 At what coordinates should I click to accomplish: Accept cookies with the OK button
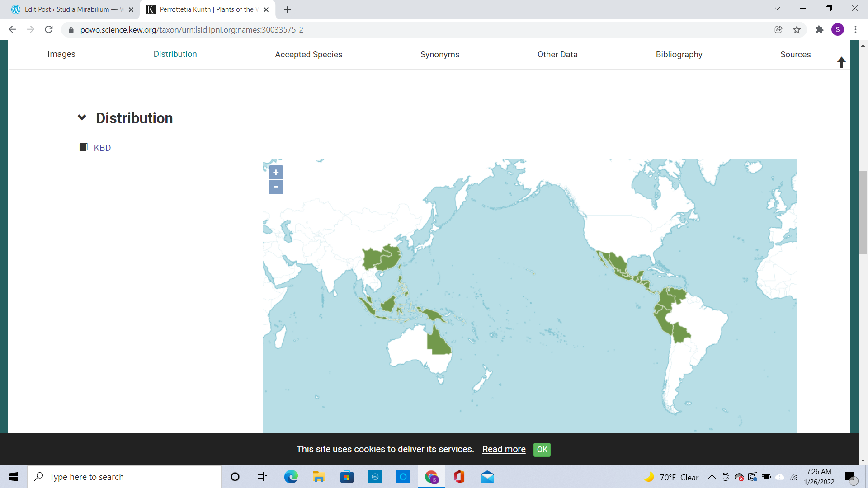point(542,449)
